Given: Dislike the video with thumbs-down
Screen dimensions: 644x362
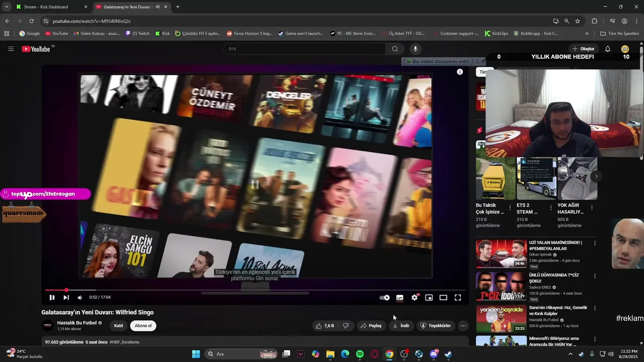Looking at the screenshot, I should pyautogui.click(x=346, y=326).
